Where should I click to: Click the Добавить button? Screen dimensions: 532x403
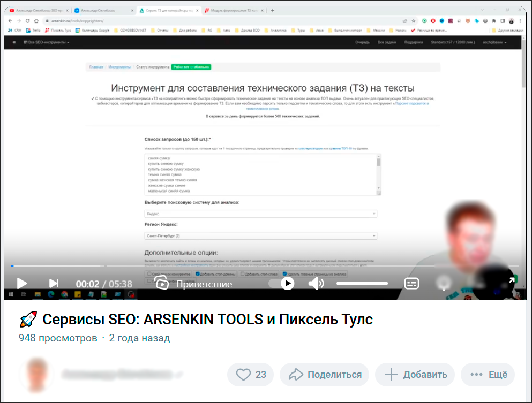[415, 375]
